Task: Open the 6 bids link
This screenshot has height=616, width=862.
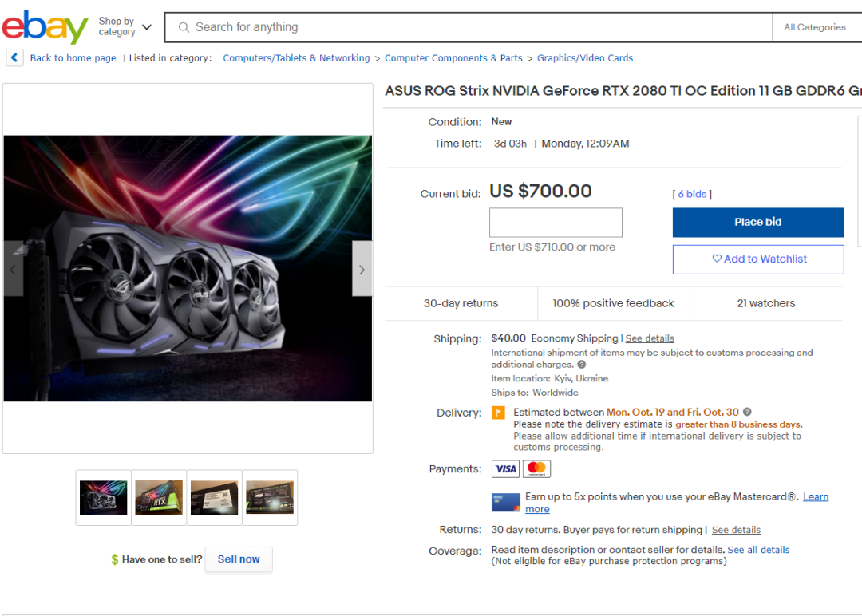Action: point(691,194)
